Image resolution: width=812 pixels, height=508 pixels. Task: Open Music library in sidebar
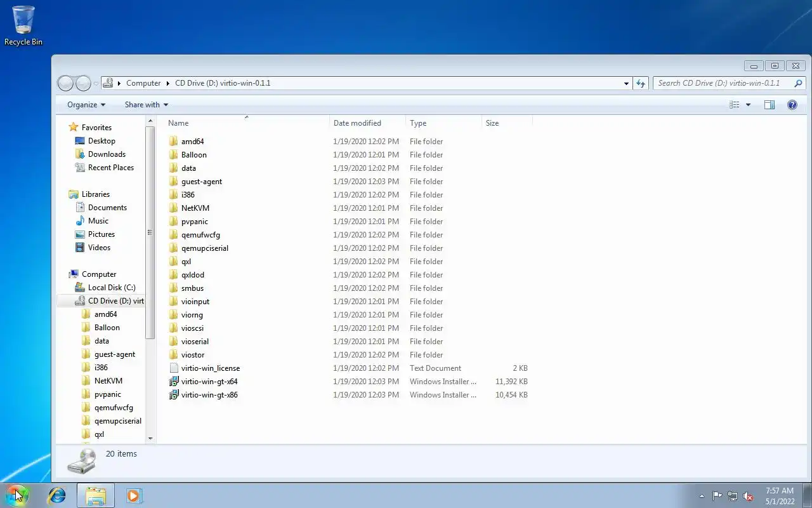[98, 221]
